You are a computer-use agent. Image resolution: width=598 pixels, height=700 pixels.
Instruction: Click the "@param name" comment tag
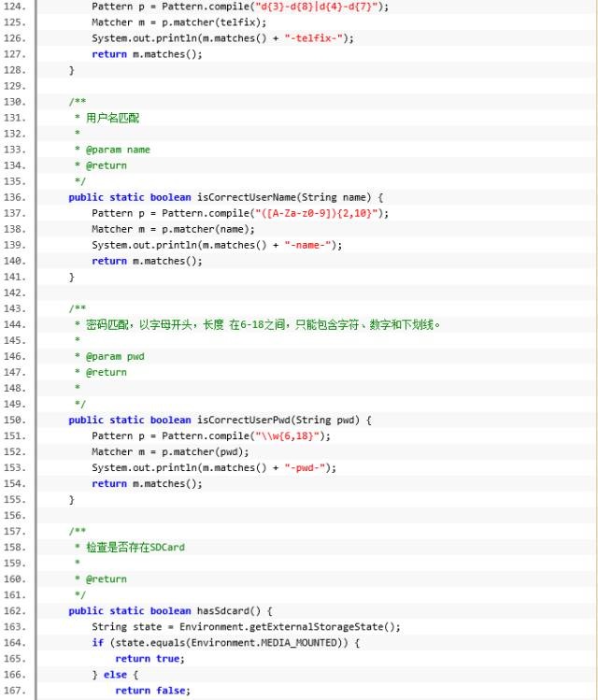[118, 150]
